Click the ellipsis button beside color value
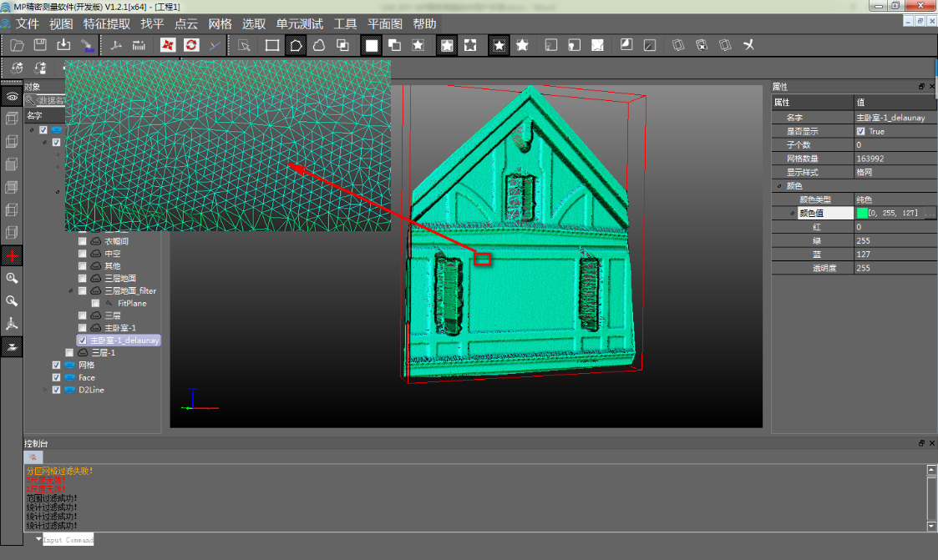938x560 pixels. tap(930, 214)
